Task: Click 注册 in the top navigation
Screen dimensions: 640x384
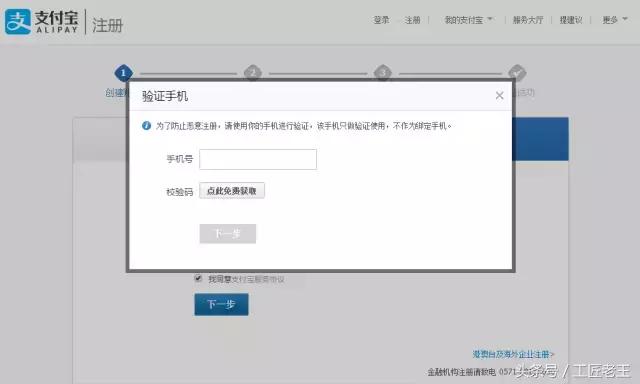Action: pos(412,20)
